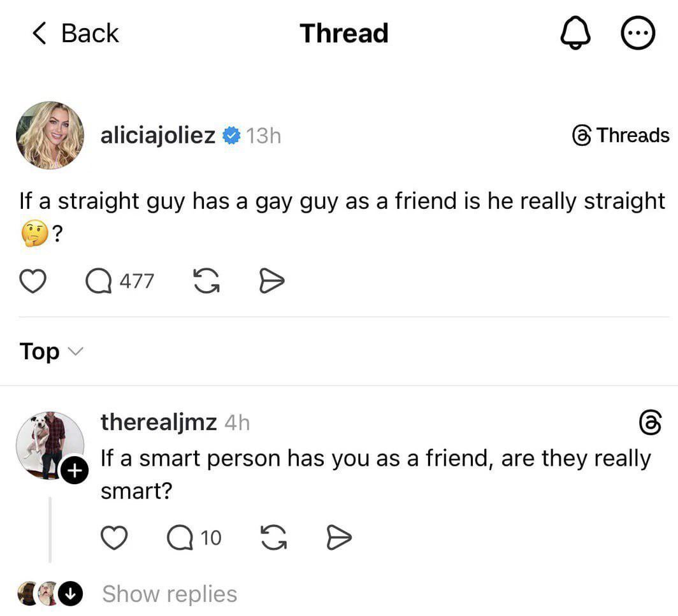The height and width of the screenshot is (616, 678).
Task: Repost therealjmz's reply
Action: pyautogui.click(x=273, y=538)
